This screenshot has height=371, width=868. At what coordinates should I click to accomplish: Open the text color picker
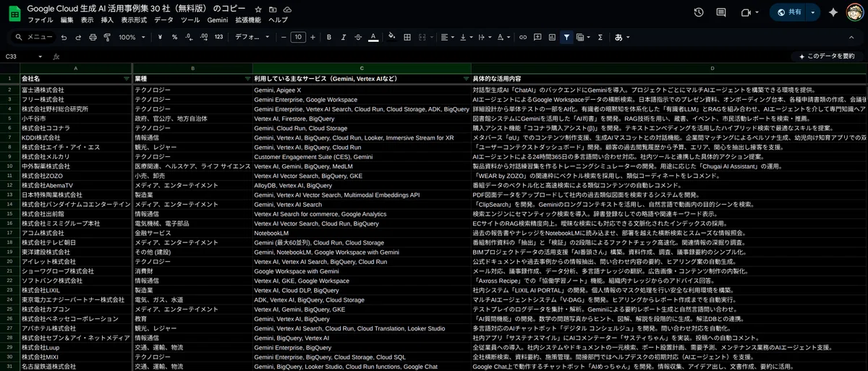(x=373, y=37)
